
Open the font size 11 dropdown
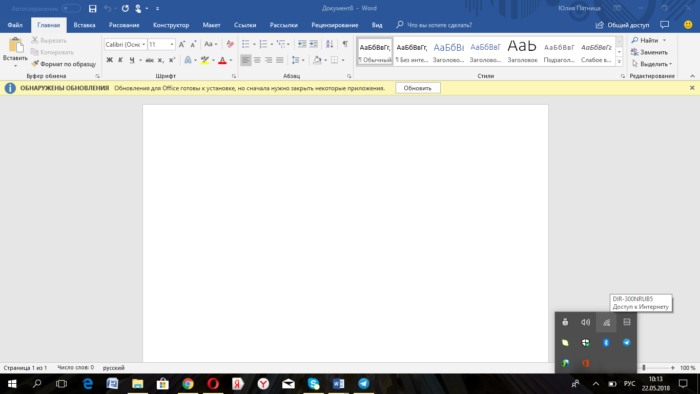172,44
